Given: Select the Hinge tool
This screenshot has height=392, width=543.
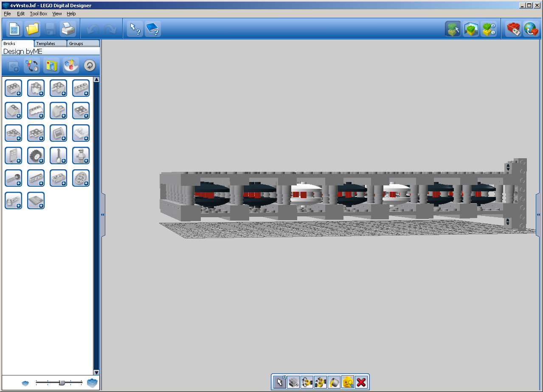Looking at the screenshot, I should 307,382.
